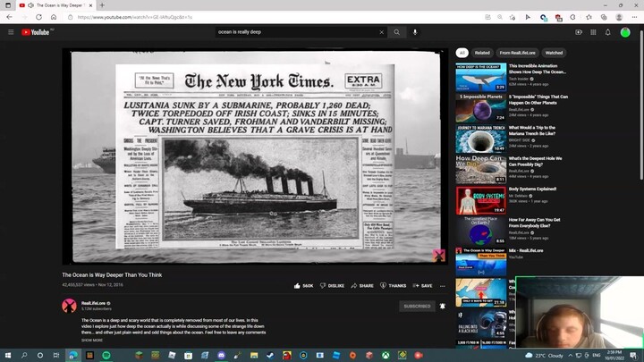Open Steam from the taskbar

click(x=270, y=355)
